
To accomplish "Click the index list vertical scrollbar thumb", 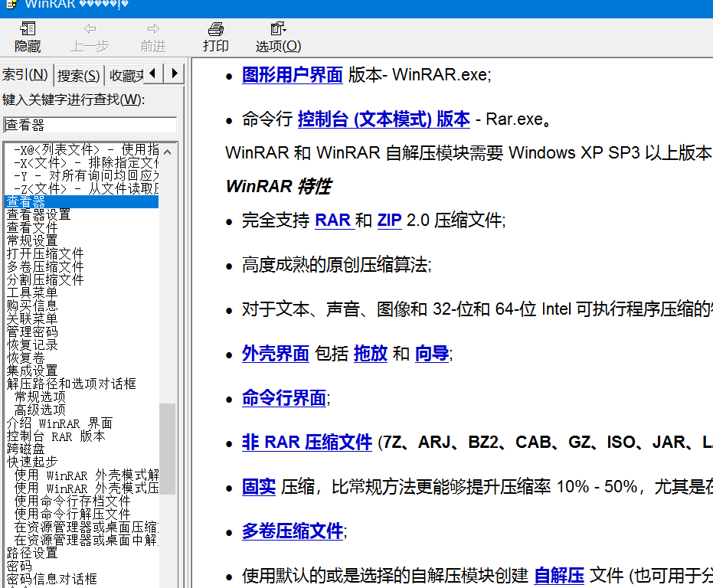I will pyautogui.click(x=167, y=448).
